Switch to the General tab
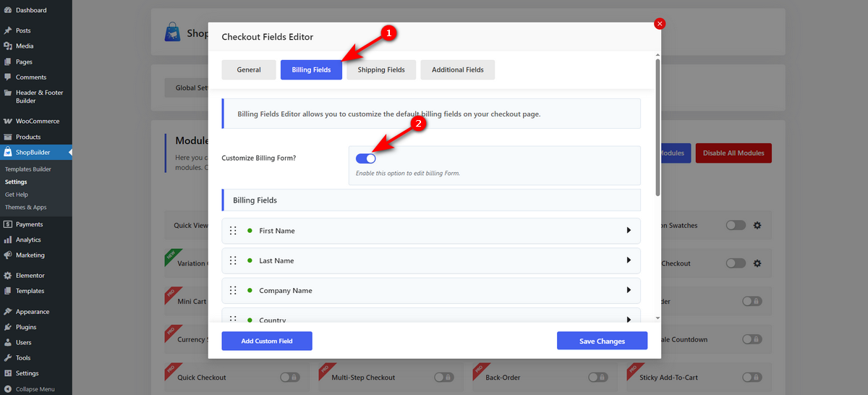Viewport: 868px width, 395px height. (x=249, y=69)
